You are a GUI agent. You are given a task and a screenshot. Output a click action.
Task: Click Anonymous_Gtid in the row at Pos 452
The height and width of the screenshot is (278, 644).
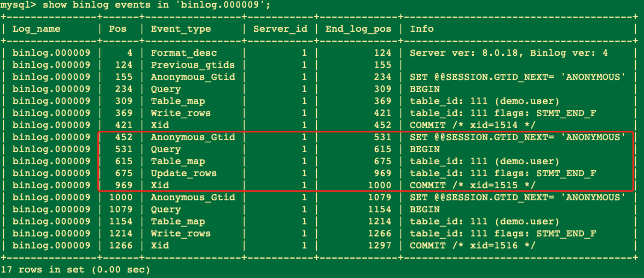tap(193, 137)
